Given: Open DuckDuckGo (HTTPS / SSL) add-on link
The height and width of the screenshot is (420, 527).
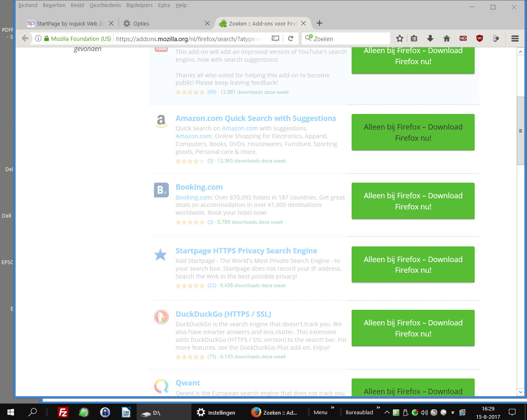Looking at the screenshot, I should [223, 314].
